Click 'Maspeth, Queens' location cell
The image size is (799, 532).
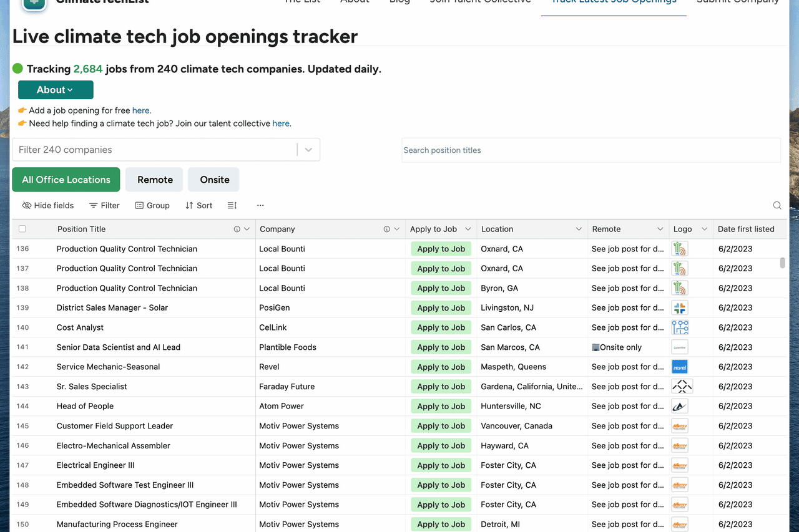coord(532,367)
